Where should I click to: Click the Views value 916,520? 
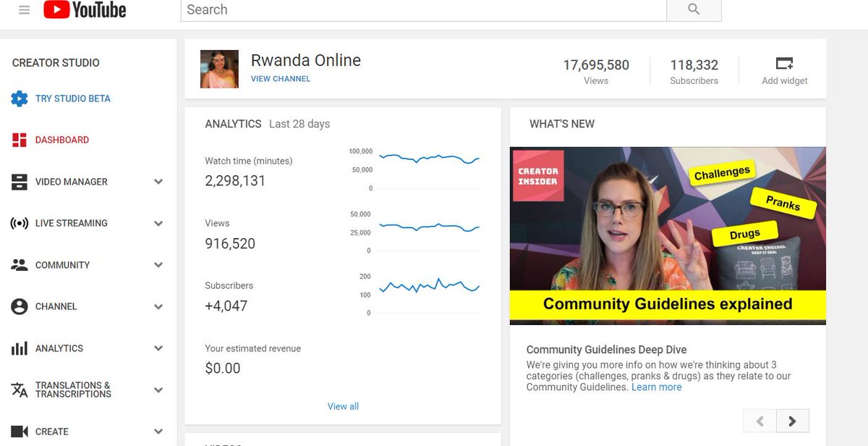click(230, 244)
